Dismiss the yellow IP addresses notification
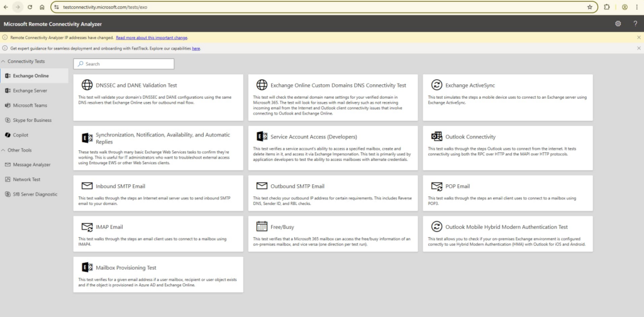Image resolution: width=644 pixels, height=317 pixels. [638, 38]
